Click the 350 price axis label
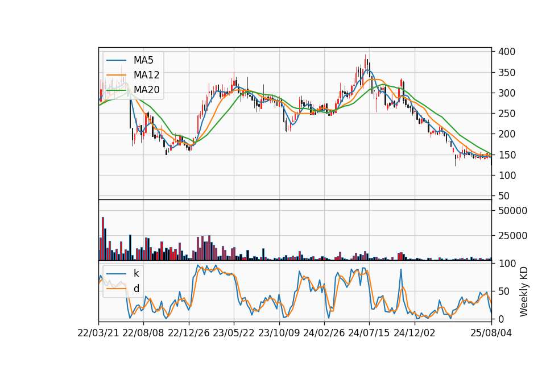This screenshot has width=546, height=392. tap(507, 73)
